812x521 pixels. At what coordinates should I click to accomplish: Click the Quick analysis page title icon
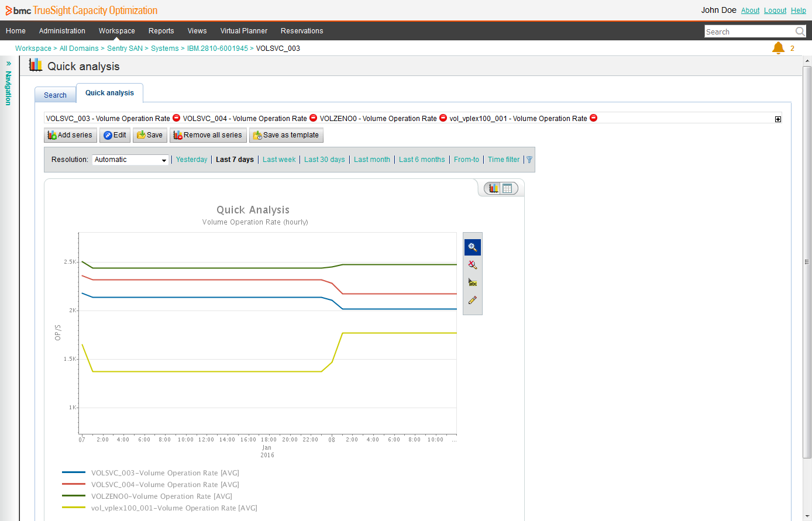(x=36, y=65)
